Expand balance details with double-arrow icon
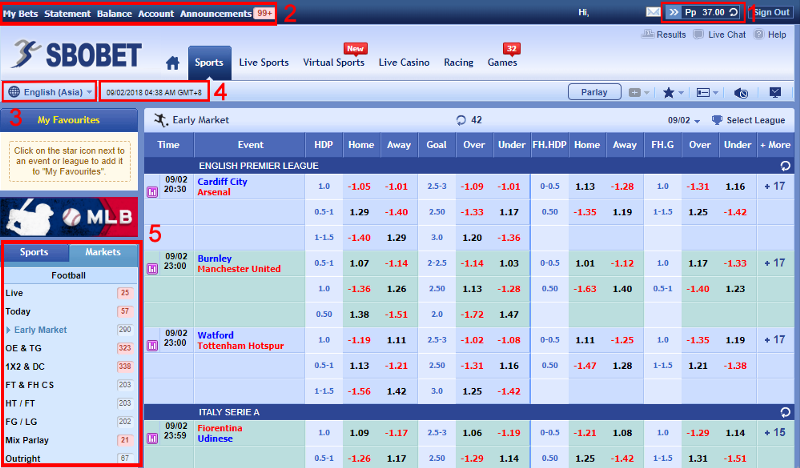The height and width of the screenshot is (468, 800). [x=673, y=12]
